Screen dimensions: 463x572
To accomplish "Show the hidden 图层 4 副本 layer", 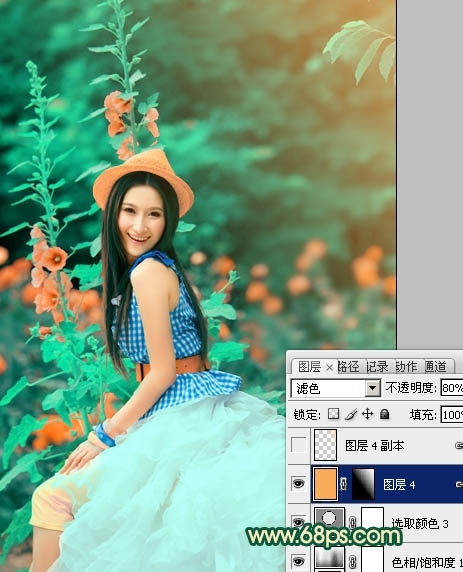I will click(298, 445).
